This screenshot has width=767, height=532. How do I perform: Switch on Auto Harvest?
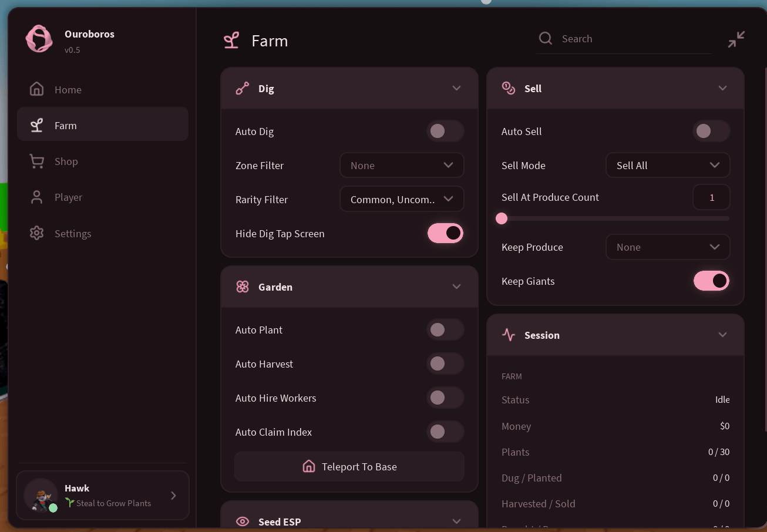(x=445, y=364)
